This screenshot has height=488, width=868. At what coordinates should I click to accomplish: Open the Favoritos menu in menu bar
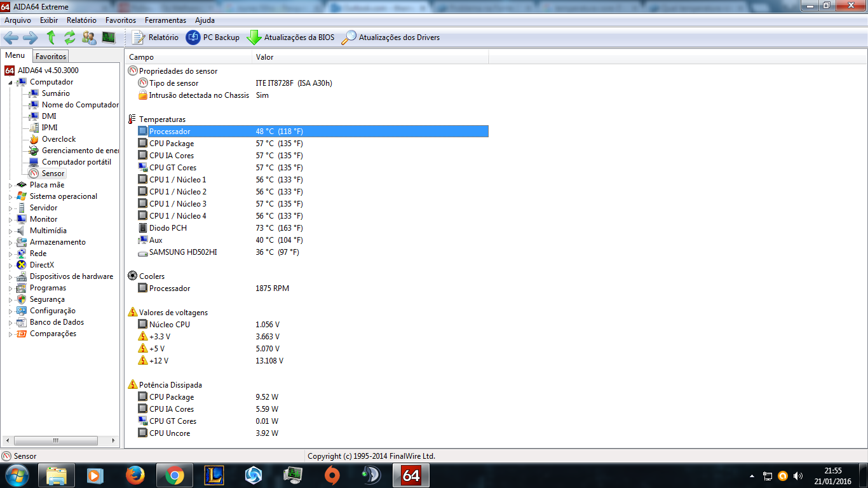tap(121, 20)
